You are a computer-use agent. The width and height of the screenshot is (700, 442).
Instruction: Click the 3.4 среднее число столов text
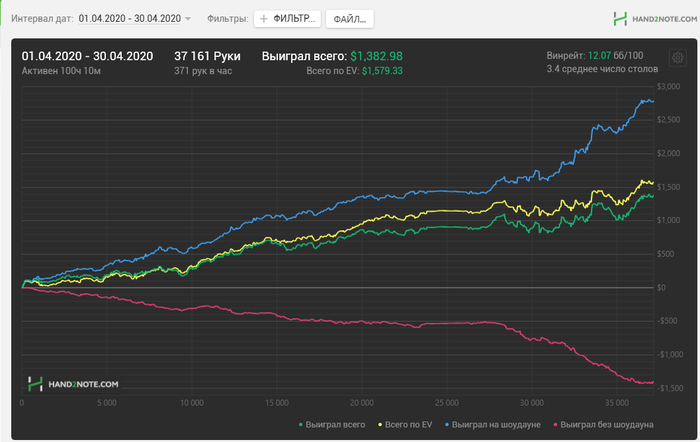click(x=602, y=69)
